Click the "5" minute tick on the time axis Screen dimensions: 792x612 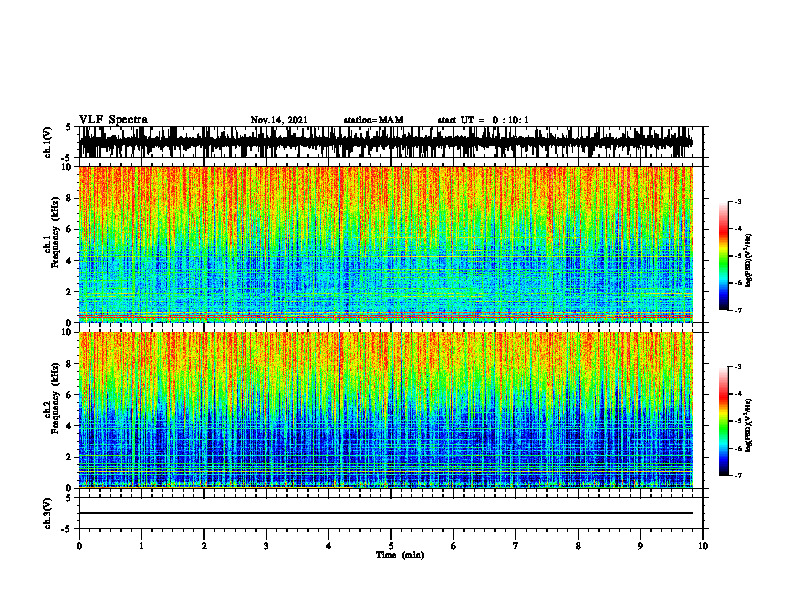coord(391,546)
